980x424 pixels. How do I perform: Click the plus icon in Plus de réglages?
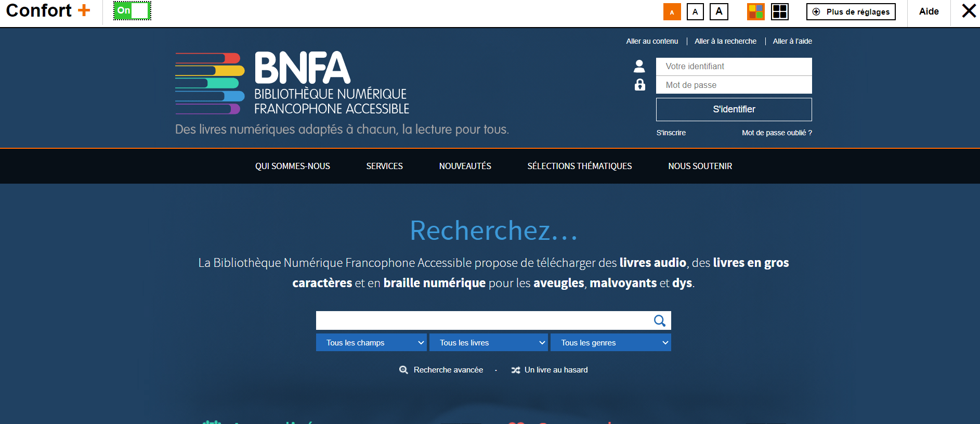point(816,11)
